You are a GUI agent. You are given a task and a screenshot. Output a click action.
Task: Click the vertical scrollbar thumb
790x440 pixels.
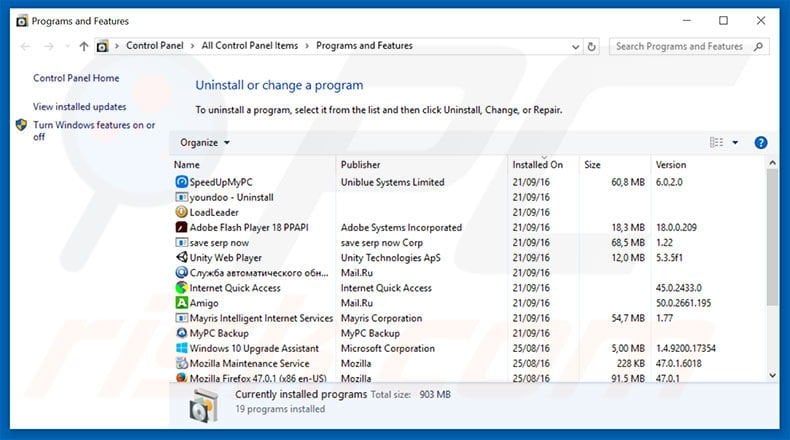(772, 237)
